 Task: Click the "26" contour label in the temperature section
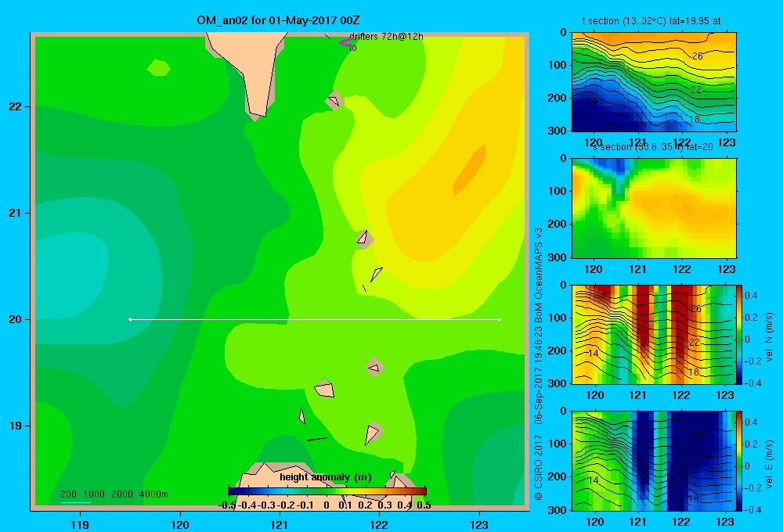(x=698, y=56)
